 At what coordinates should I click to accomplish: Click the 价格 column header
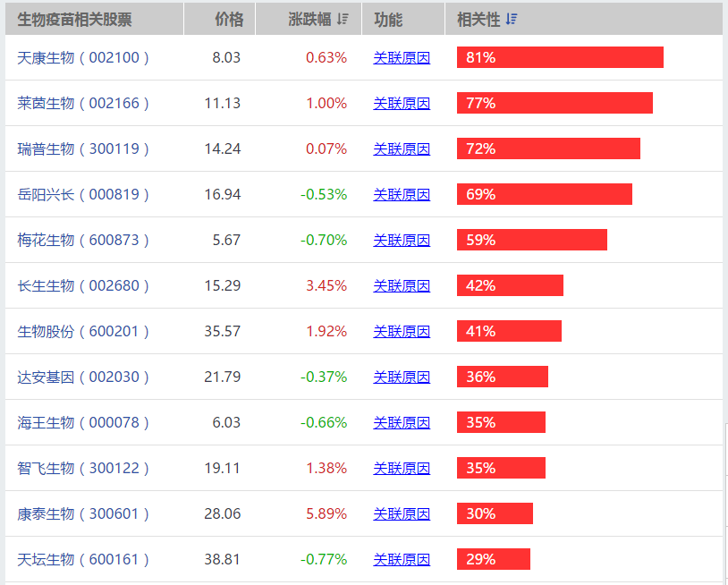click(228, 20)
